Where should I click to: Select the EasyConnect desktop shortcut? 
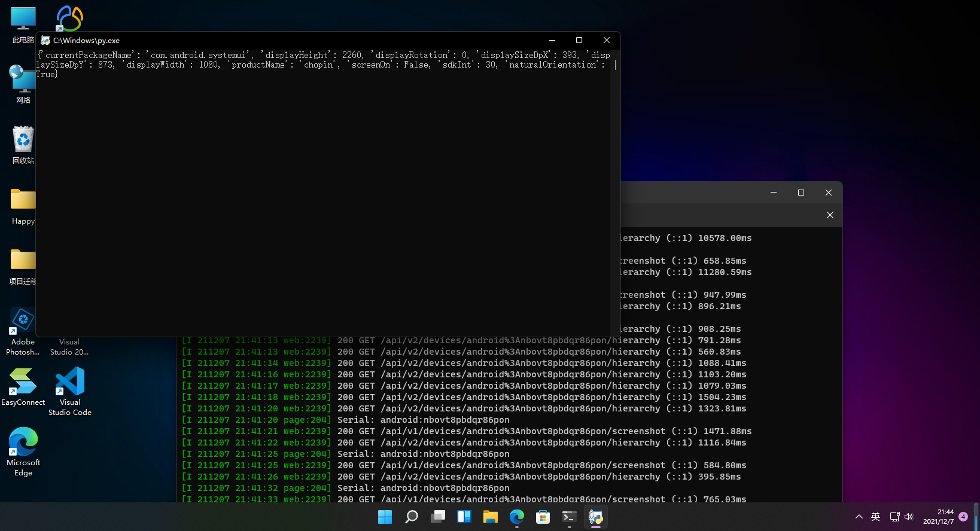pos(23,387)
